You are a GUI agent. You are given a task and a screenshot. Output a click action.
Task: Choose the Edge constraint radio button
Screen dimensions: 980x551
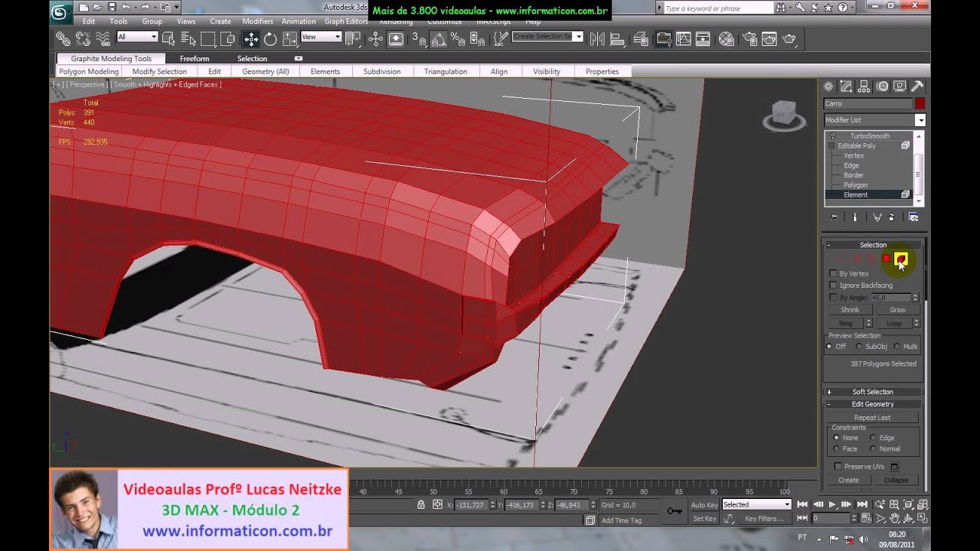(873, 438)
